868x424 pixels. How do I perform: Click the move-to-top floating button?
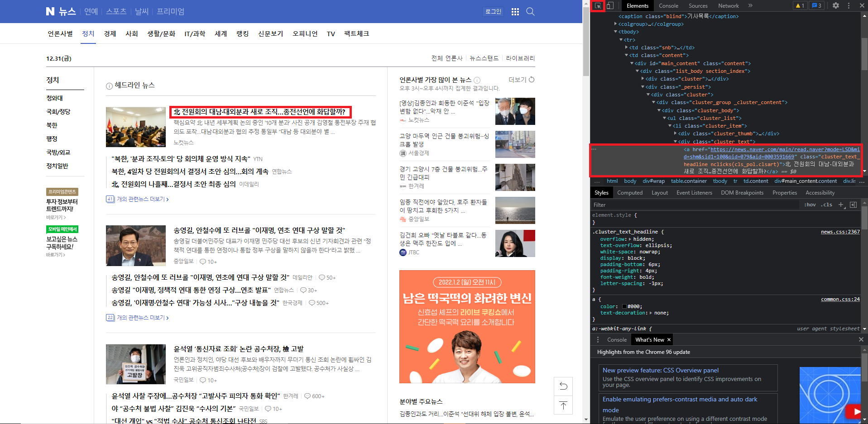click(x=563, y=405)
